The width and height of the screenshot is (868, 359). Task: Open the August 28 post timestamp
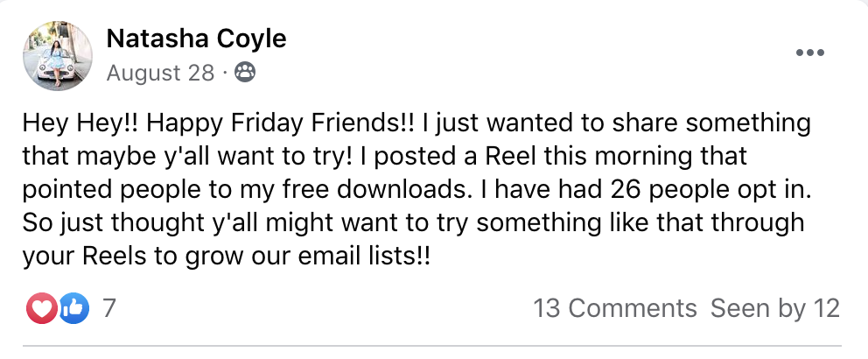(160, 73)
